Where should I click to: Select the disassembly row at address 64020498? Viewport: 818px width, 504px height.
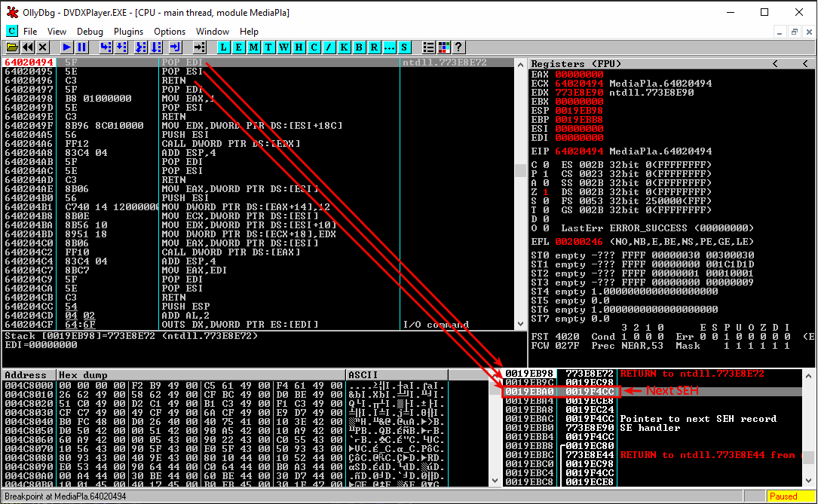click(259, 99)
